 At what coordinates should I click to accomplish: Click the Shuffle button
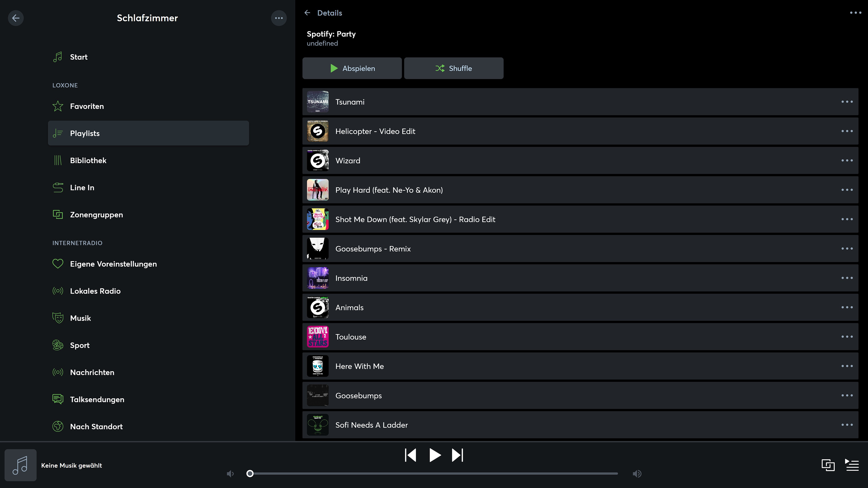453,68
